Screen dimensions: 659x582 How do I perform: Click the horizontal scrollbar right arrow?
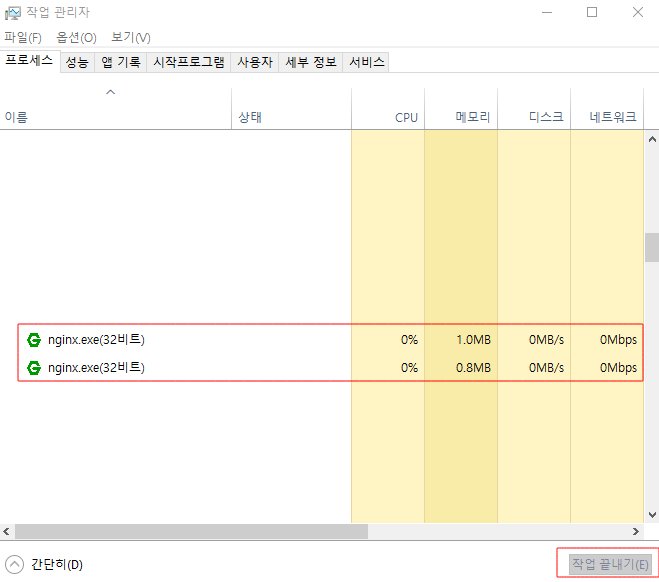[x=636, y=532]
